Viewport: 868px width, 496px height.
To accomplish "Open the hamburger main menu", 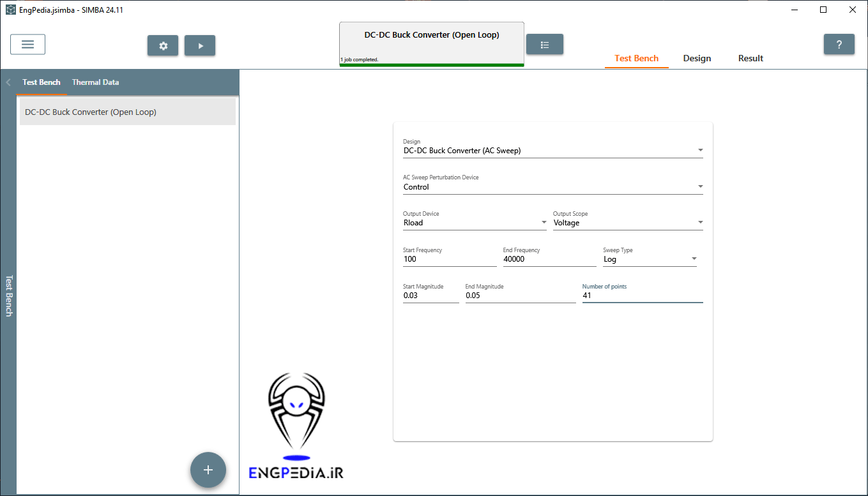I will pos(27,45).
